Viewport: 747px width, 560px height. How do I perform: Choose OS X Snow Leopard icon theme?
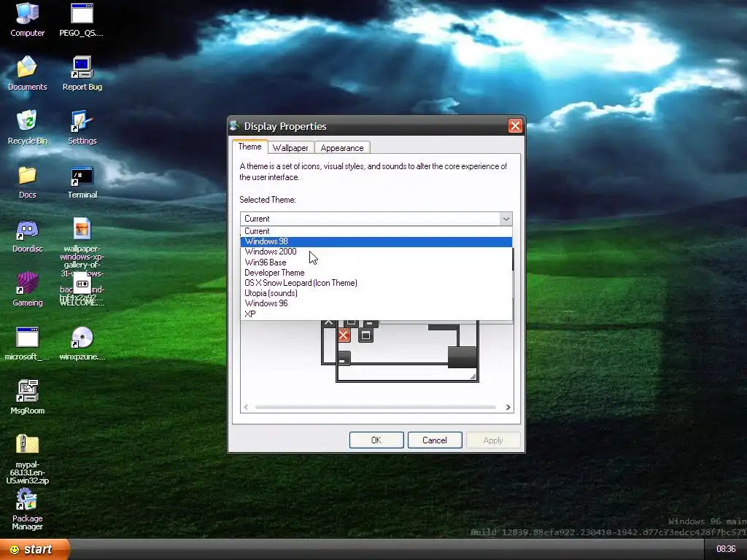click(x=376, y=283)
